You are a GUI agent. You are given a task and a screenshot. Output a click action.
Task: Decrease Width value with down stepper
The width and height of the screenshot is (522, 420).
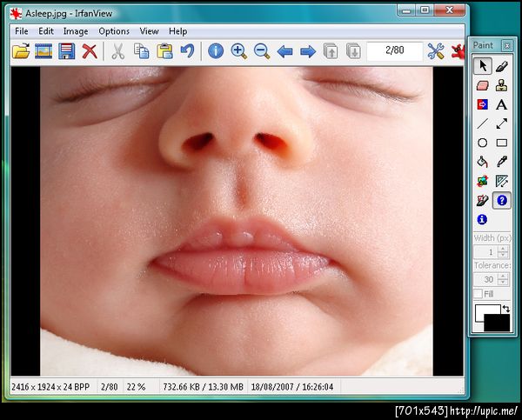pos(503,256)
